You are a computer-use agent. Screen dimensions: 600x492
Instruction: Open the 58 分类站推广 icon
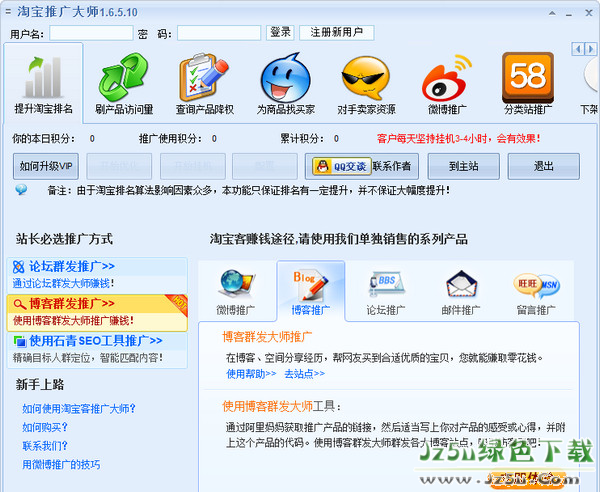point(528,77)
